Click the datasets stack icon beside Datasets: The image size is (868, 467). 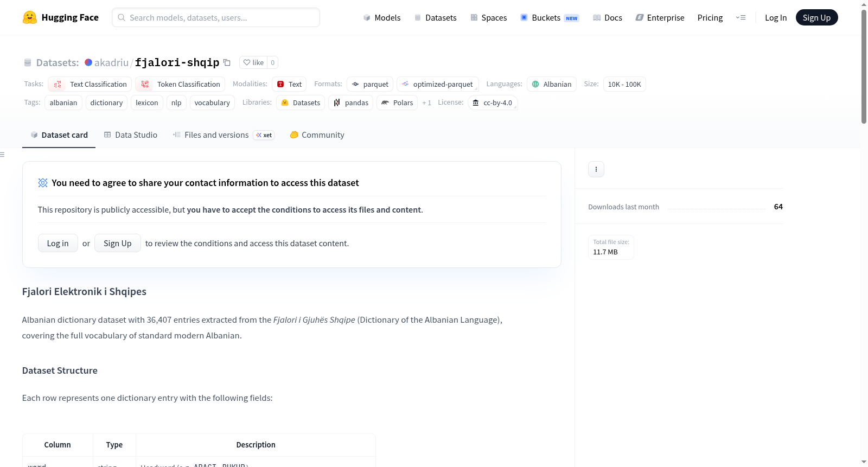[x=28, y=62]
